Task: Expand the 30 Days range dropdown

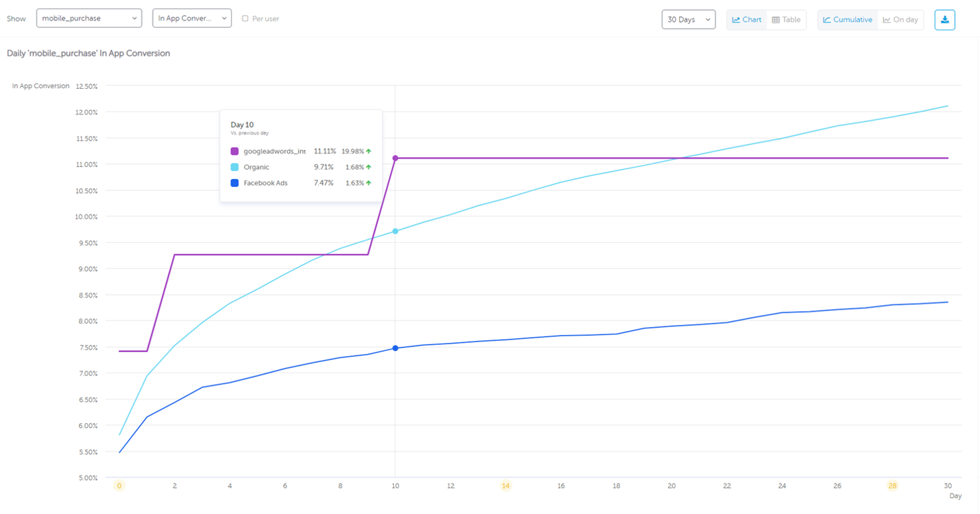Action: pyautogui.click(x=688, y=20)
